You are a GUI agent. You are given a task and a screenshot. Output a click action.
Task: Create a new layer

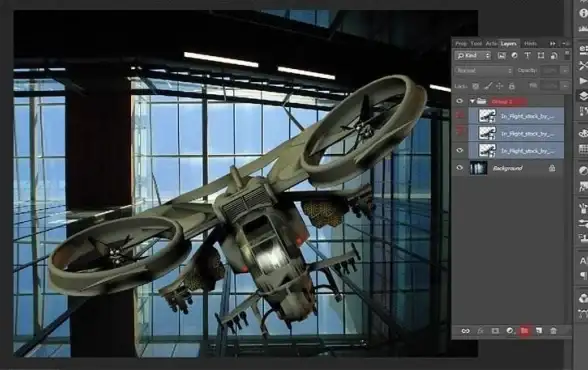[539, 331]
